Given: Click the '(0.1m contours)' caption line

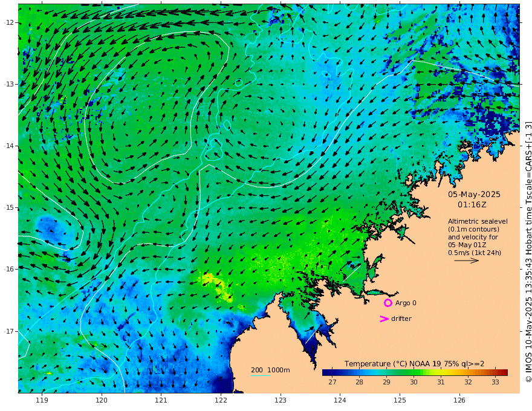Looking at the screenshot, I should coord(473,229).
